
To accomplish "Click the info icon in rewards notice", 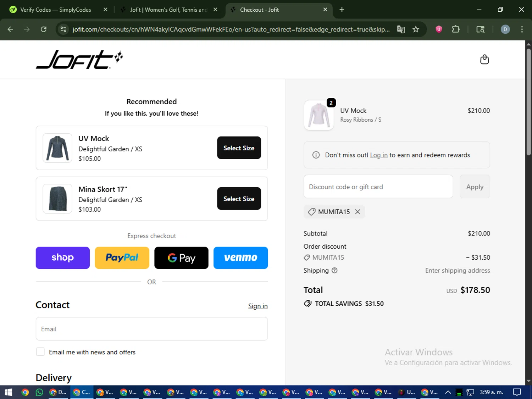I will pos(316,155).
